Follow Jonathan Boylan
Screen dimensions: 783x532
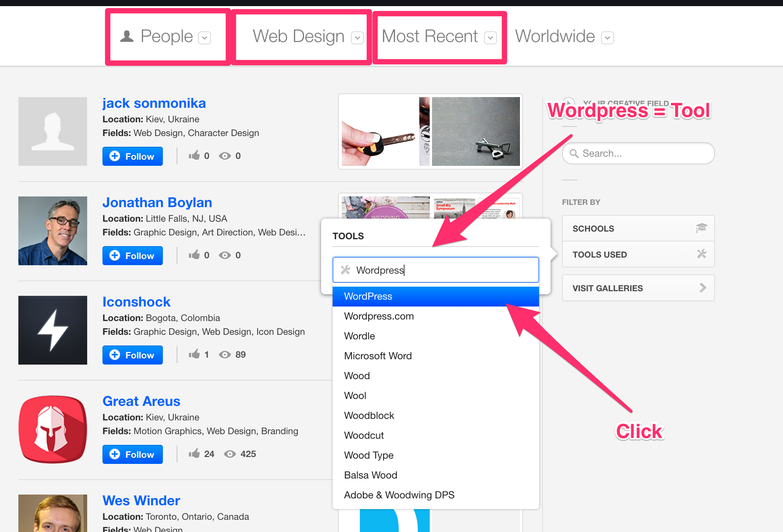(x=133, y=256)
